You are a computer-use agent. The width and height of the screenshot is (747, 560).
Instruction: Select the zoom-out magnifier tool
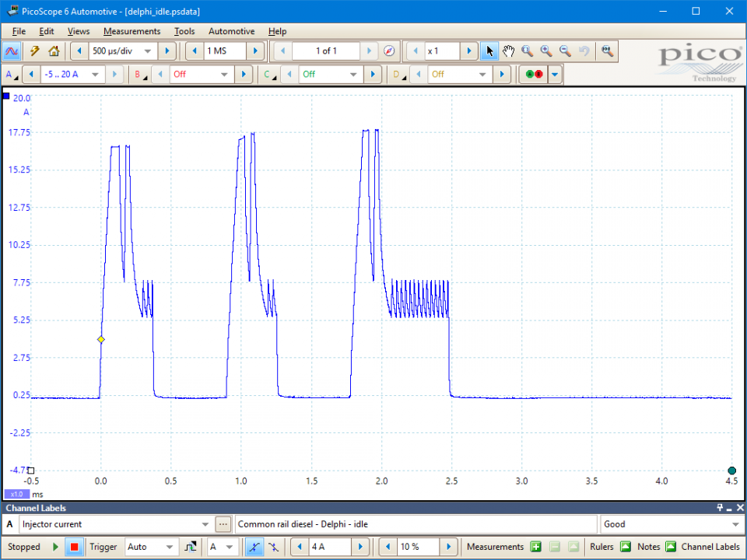tap(565, 51)
